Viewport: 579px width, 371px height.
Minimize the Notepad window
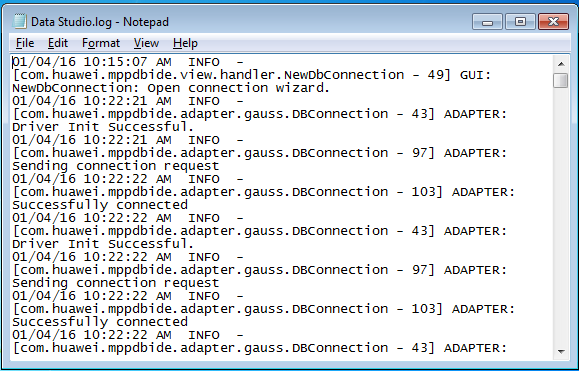[487, 22]
